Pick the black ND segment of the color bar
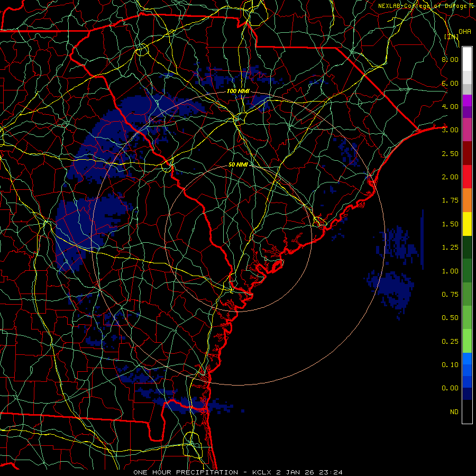The image size is (476, 476). (467, 411)
